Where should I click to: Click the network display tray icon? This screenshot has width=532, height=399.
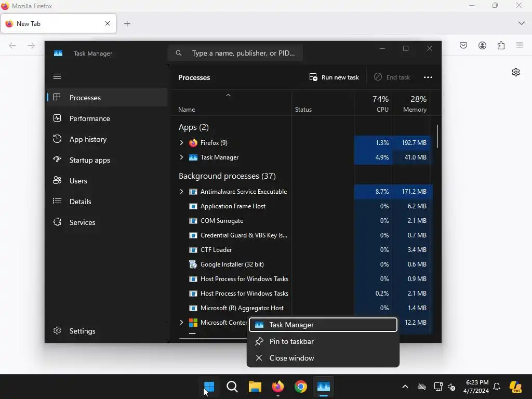click(x=438, y=387)
